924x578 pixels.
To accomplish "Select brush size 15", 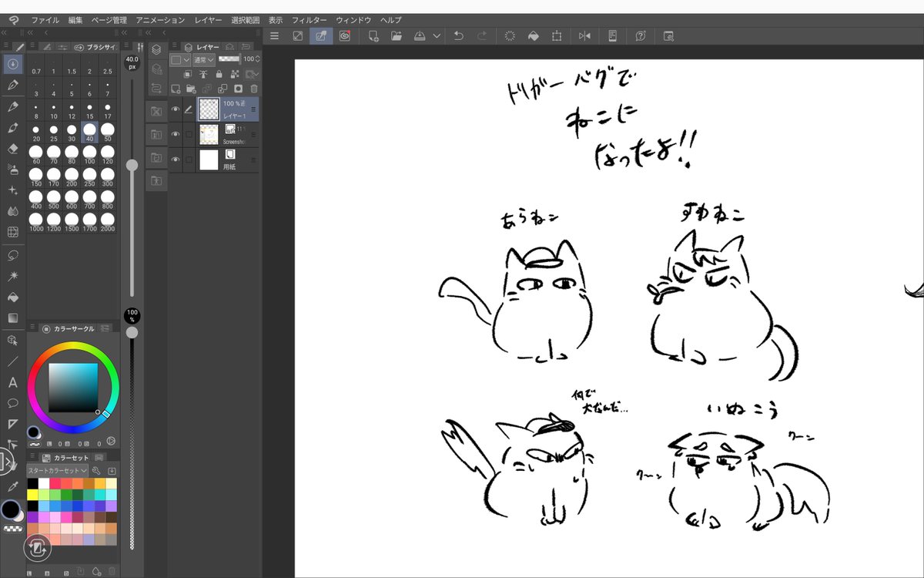I will click(89, 109).
